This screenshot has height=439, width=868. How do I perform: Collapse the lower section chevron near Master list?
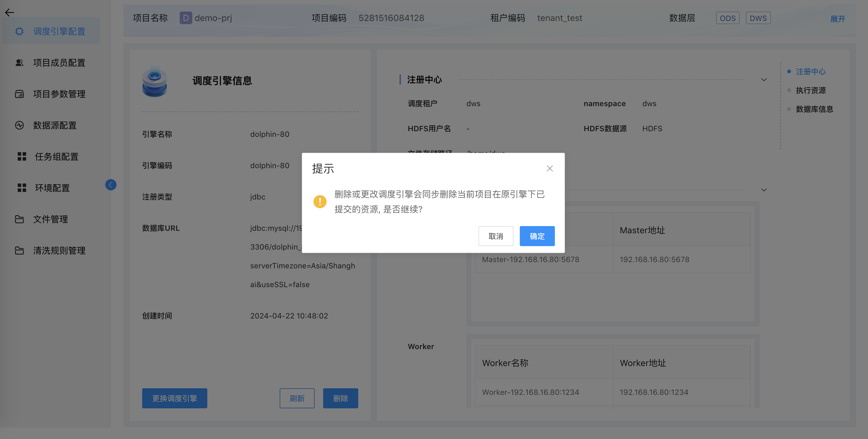coord(763,189)
